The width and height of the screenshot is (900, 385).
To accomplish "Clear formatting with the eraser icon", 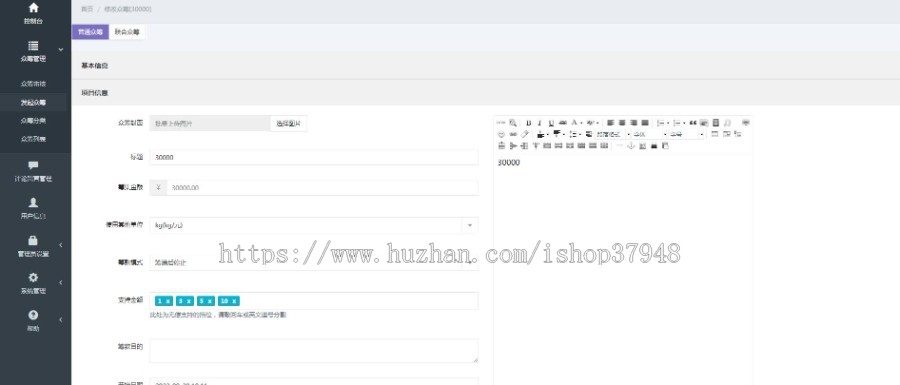I will [x=525, y=134].
